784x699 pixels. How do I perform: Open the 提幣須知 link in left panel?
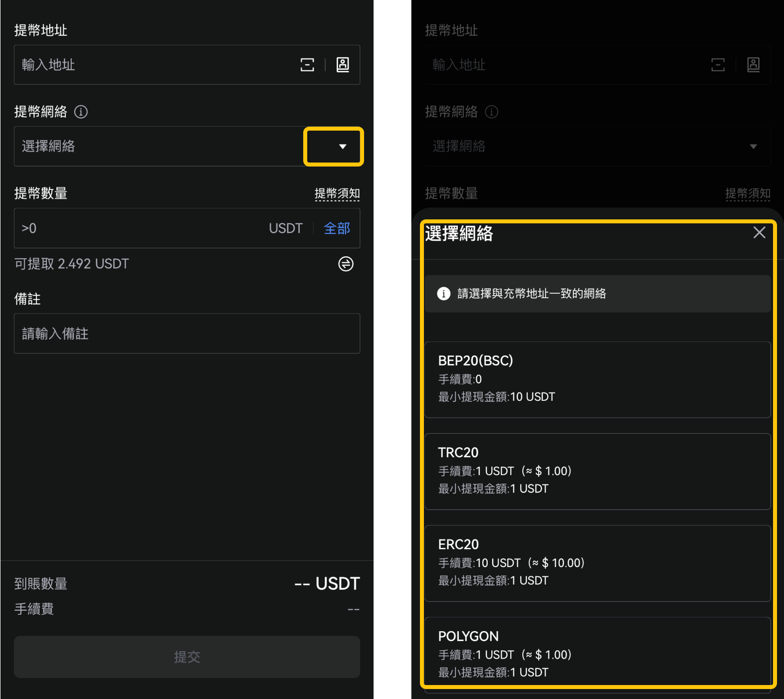(337, 193)
